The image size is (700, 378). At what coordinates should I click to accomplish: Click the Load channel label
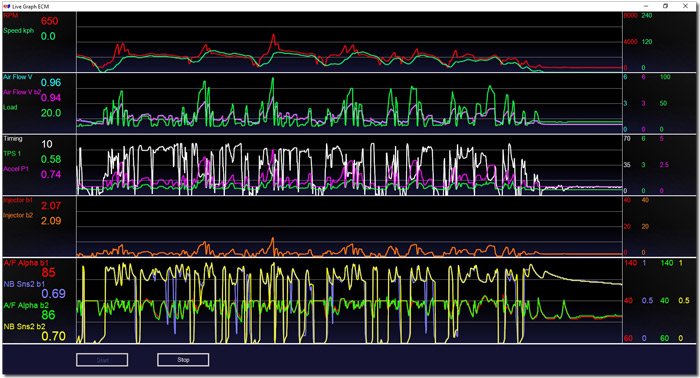coord(10,107)
